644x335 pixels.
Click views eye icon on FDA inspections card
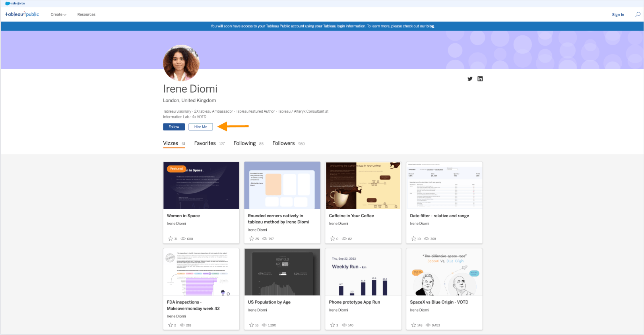point(182,325)
